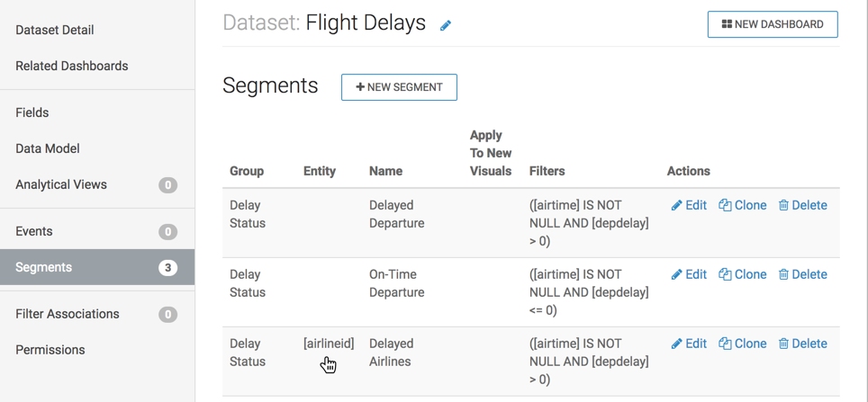Screen dimensions: 868x402
Task: Create a new segment
Action: point(399,87)
